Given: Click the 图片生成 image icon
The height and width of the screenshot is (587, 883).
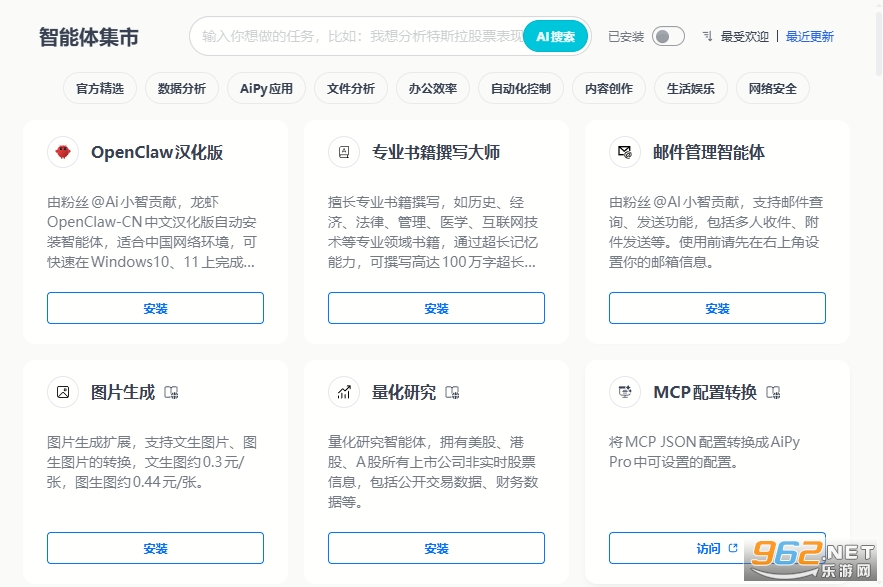Looking at the screenshot, I should (63, 392).
